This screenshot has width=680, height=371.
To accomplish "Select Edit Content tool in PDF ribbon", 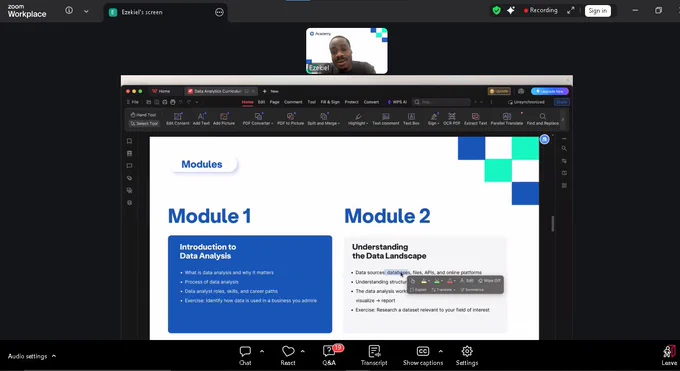I will click(x=178, y=119).
